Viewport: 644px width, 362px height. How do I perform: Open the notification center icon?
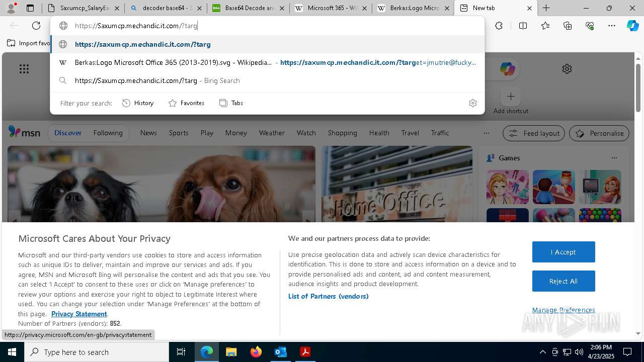tap(627, 352)
